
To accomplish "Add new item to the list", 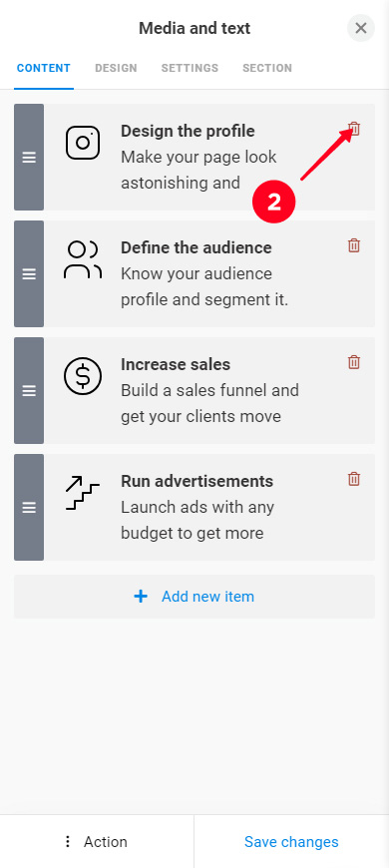I will (x=194, y=597).
